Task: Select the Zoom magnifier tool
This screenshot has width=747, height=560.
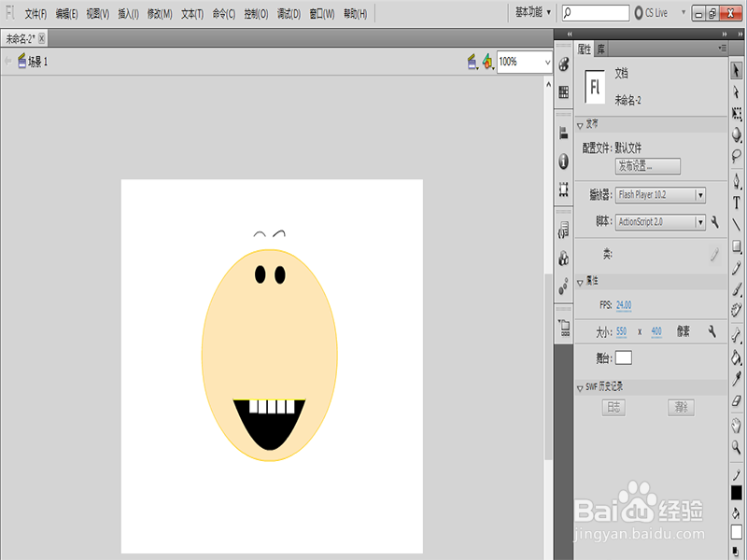Action: [x=737, y=447]
